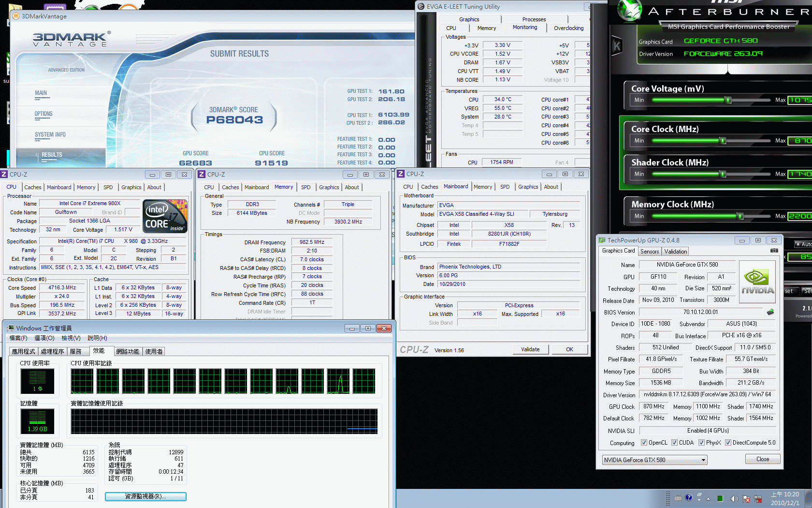The image size is (812, 508).
Task: Select the 處理程序 tab in Task Manager
Action: click(x=53, y=352)
